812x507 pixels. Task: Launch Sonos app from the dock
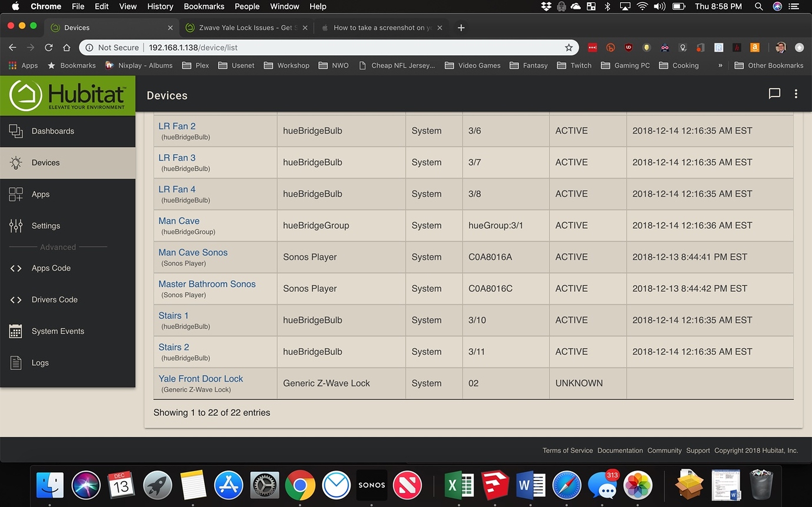point(371,485)
